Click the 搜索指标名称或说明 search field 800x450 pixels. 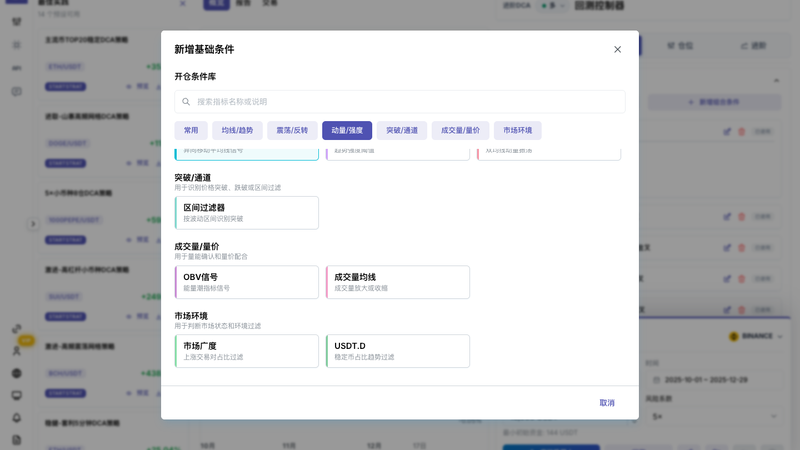point(399,102)
